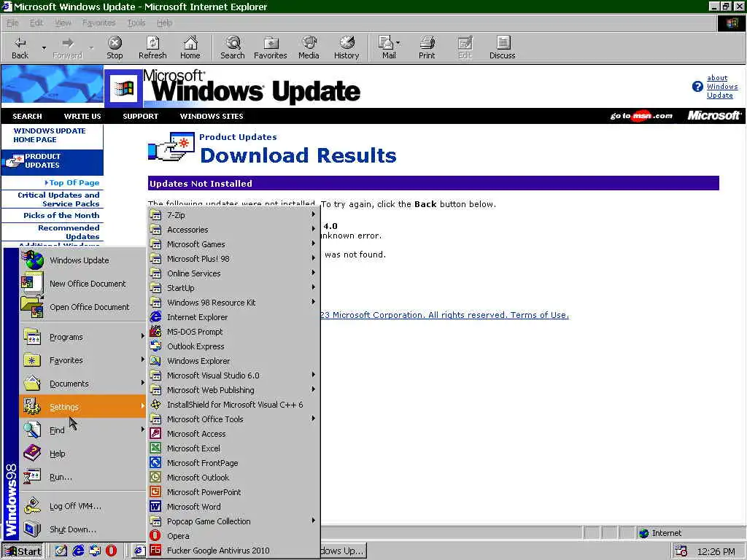The width and height of the screenshot is (747, 560).
Task: Follow the 'about Windows Update' link
Action: tap(721, 87)
